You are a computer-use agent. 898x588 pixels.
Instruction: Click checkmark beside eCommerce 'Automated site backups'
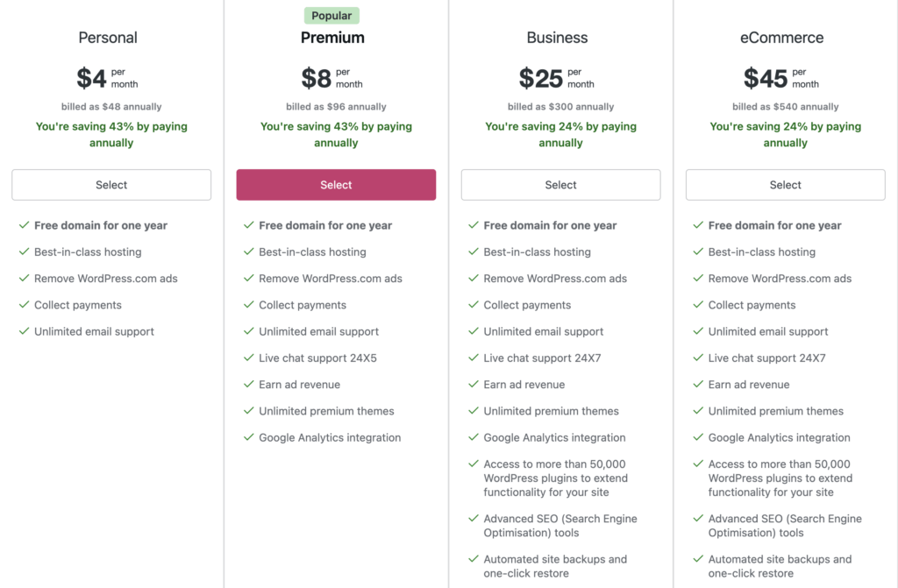697,559
